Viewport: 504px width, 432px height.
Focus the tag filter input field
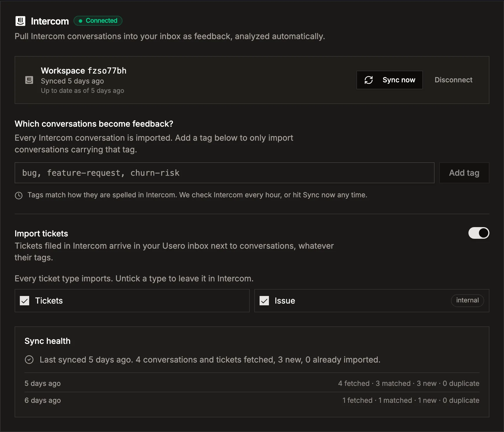click(224, 173)
